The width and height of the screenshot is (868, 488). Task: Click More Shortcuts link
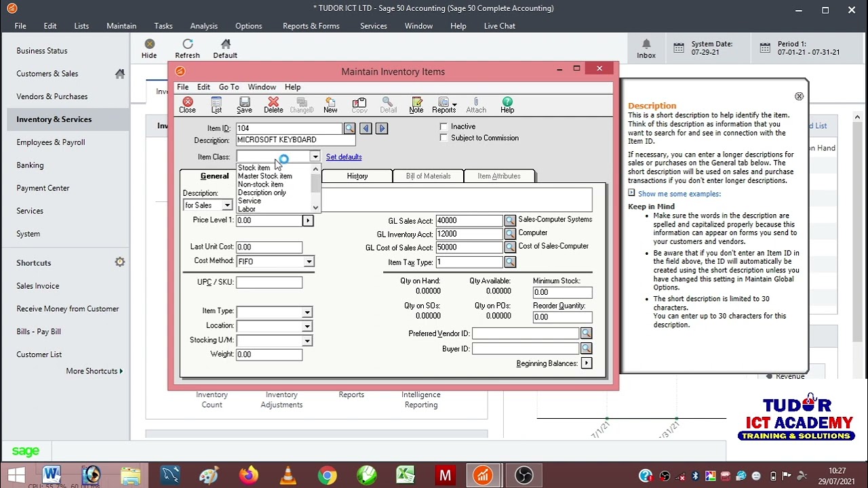94,371
